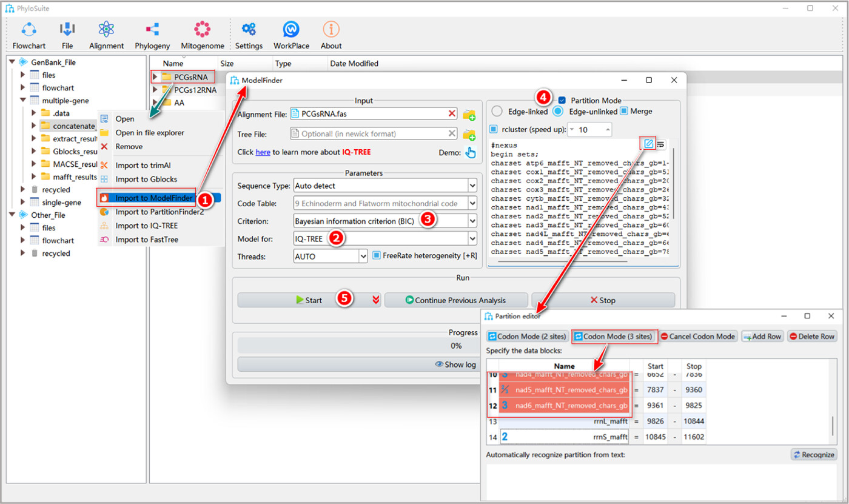The width and height of the screenshot is (849, 504).
Task: Open the About toolbar icon
Action: [331, 35]
